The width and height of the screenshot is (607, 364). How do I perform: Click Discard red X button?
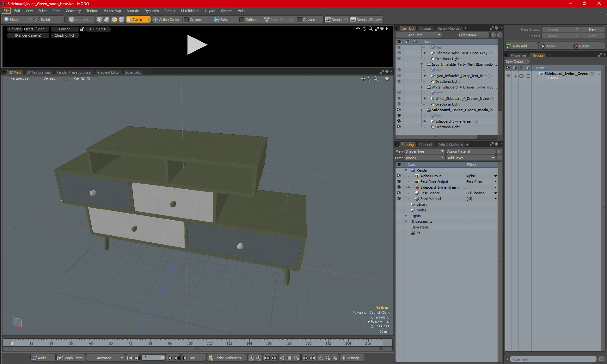[x=576, y=46]
